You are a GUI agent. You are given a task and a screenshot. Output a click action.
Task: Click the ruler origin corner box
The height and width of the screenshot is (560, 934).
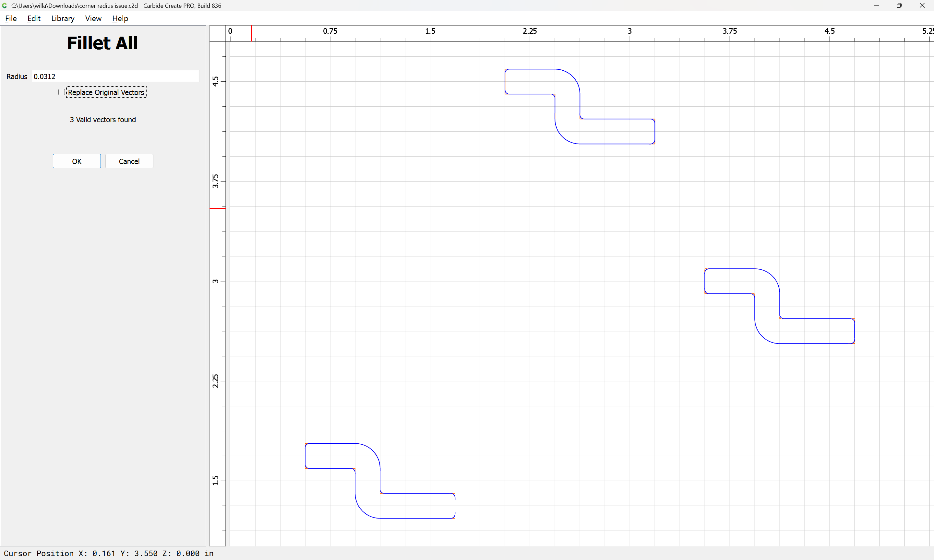pos(218,33)
